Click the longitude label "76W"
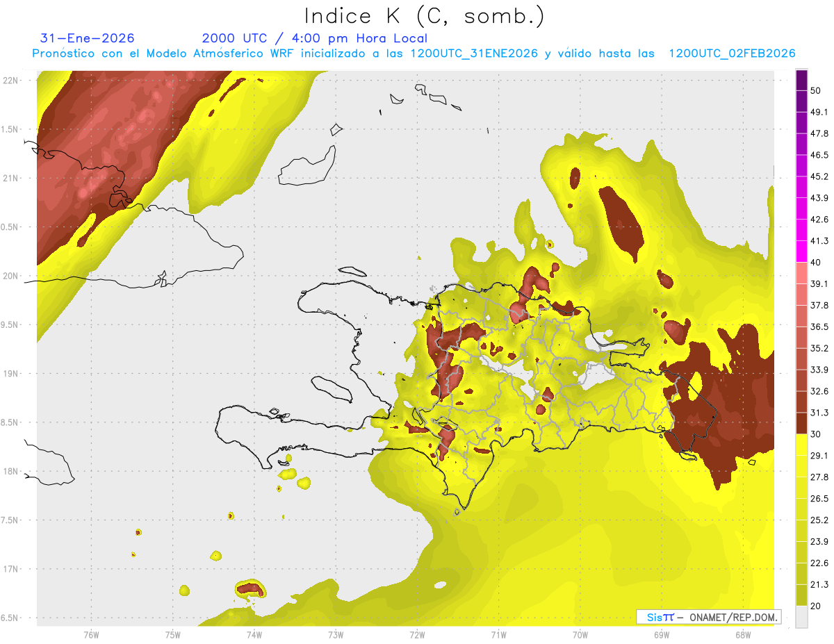The image size is (834, 644). pyautogui.click(x=91, y=634)
